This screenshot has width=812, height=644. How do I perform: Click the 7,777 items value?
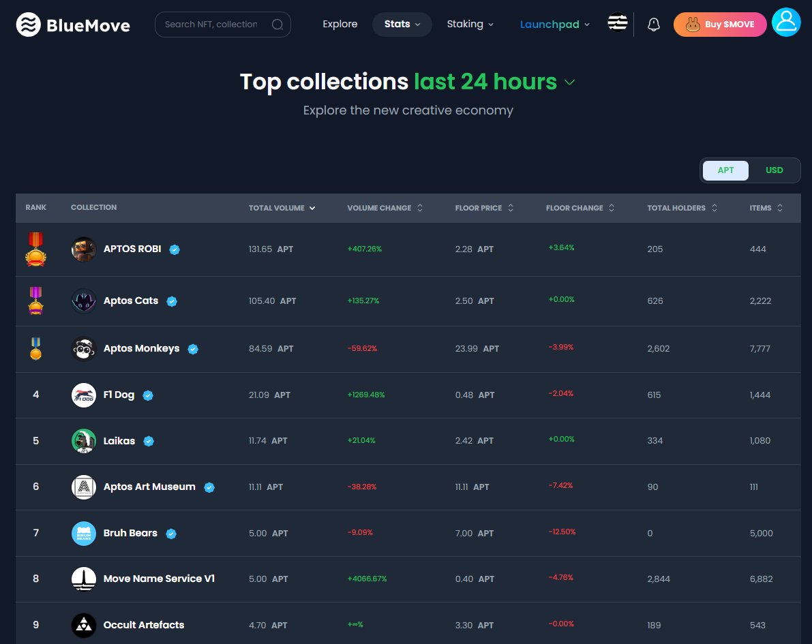click(x=760, y=349)
